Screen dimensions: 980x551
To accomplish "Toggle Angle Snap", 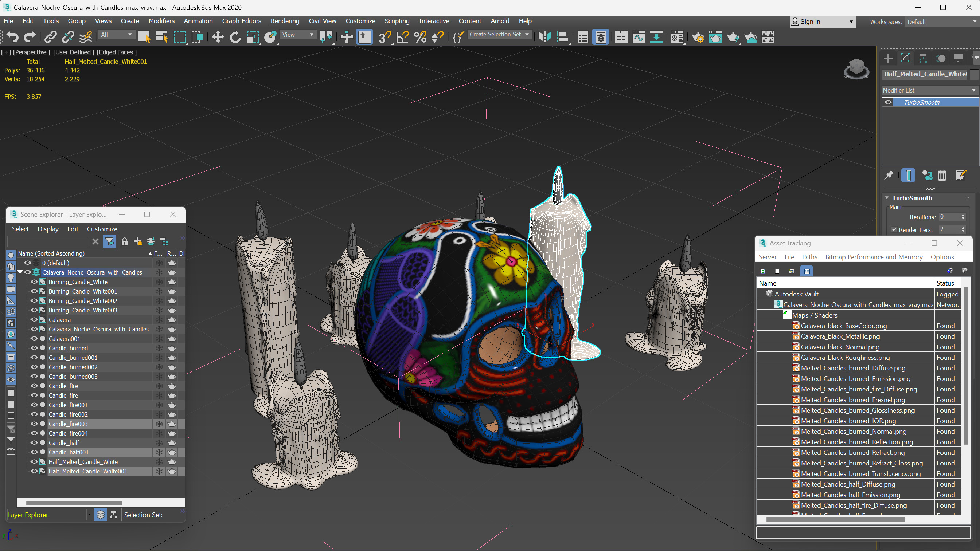I will [x=402, y=37].
